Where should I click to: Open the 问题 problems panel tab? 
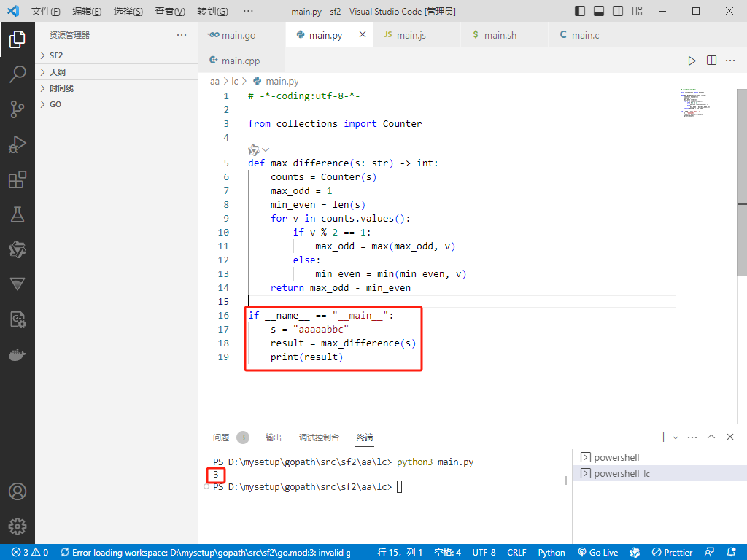click(220, 437)
